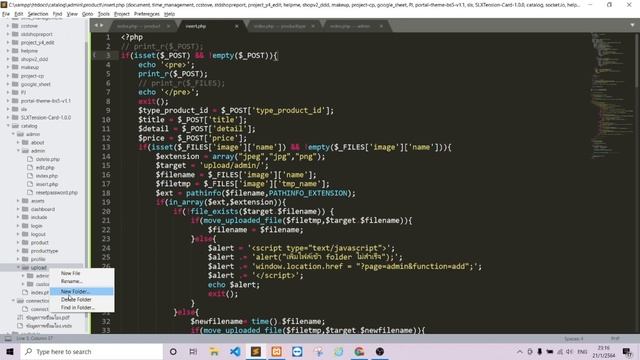
Task: Open the View menu
Action: click(x=72, y=14)
